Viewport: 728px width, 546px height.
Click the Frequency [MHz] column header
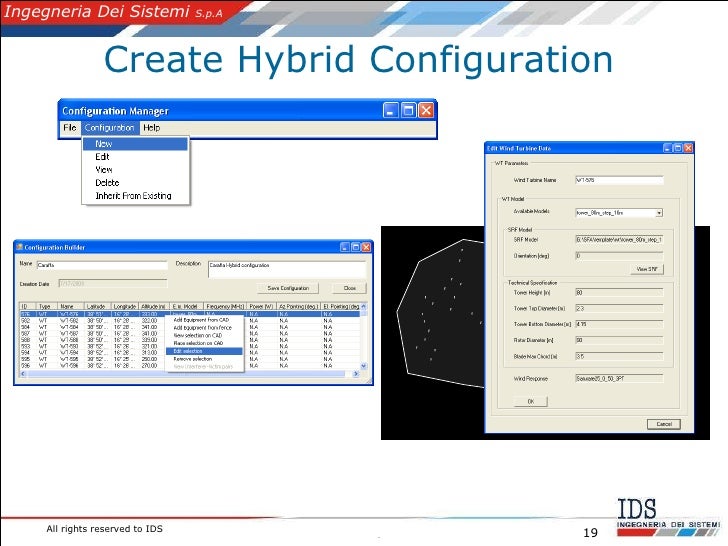[225, 306]
